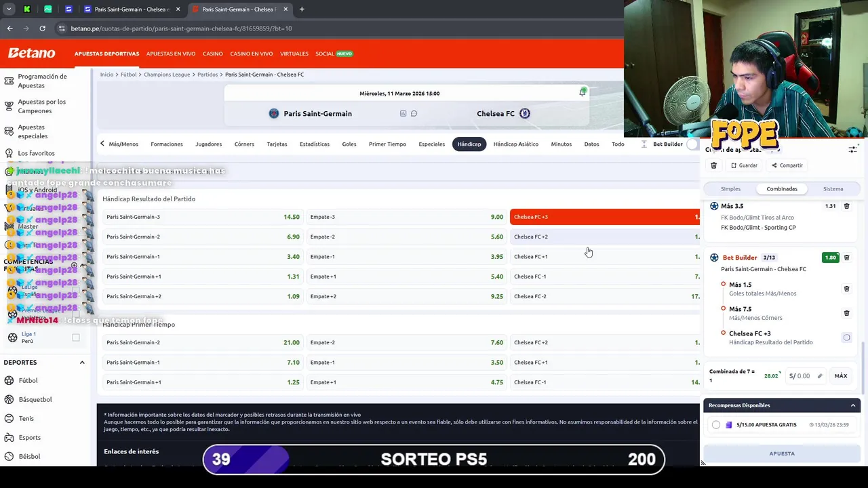Open bet slip settings sliders icon
Viewport: 868px width, 488px height.
tap(853, 149)
